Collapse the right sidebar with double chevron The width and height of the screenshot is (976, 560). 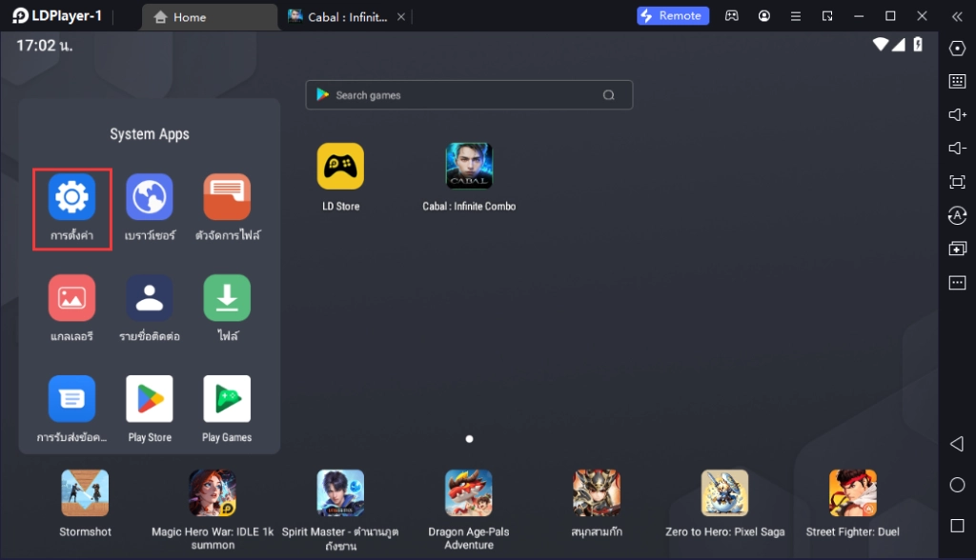(x=957, y=17)
